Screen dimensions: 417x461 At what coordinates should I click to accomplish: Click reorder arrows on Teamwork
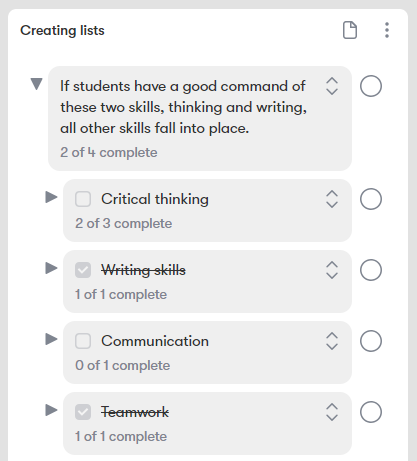pos(332,412)
